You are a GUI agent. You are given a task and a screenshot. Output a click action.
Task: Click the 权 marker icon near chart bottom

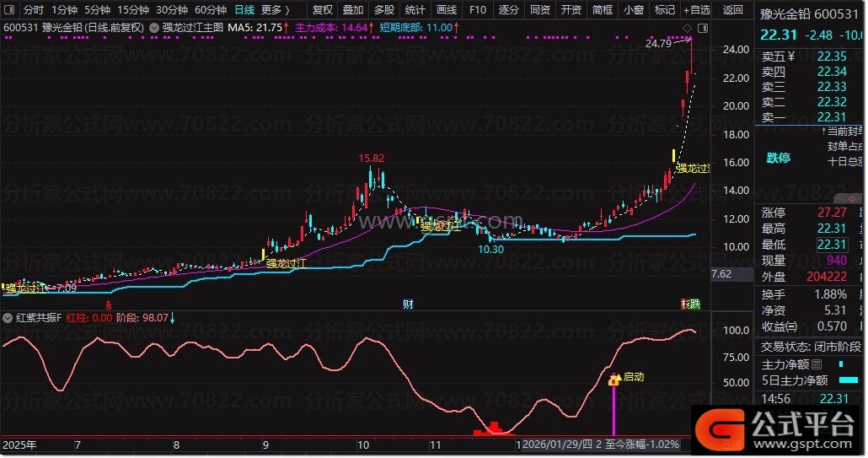[x=686, y=304]
